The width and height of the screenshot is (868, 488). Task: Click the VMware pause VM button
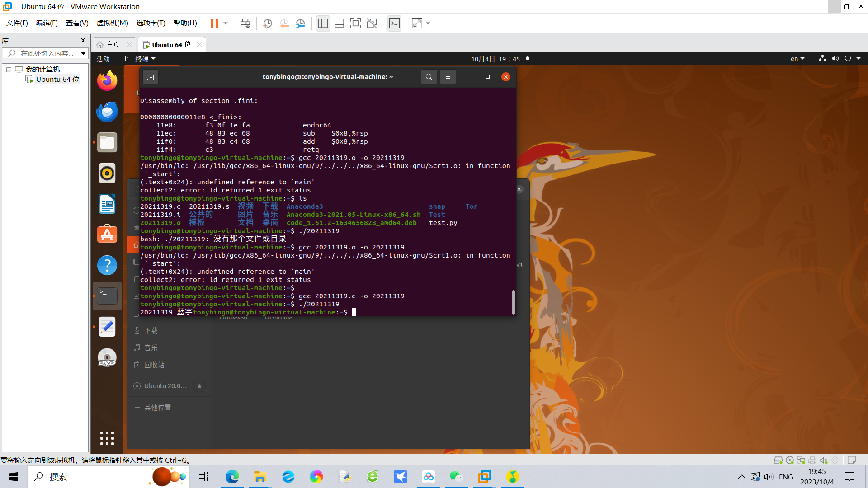[214, 23]
